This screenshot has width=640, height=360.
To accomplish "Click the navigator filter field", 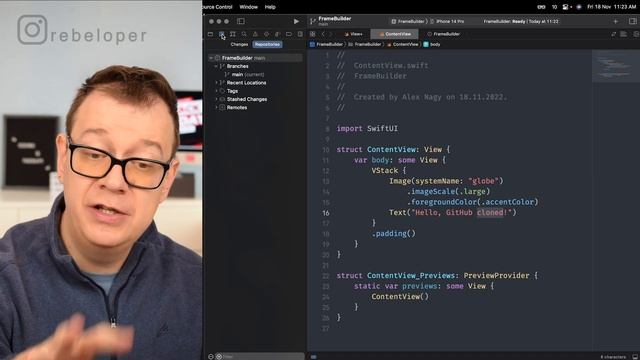I will (261, 356).
